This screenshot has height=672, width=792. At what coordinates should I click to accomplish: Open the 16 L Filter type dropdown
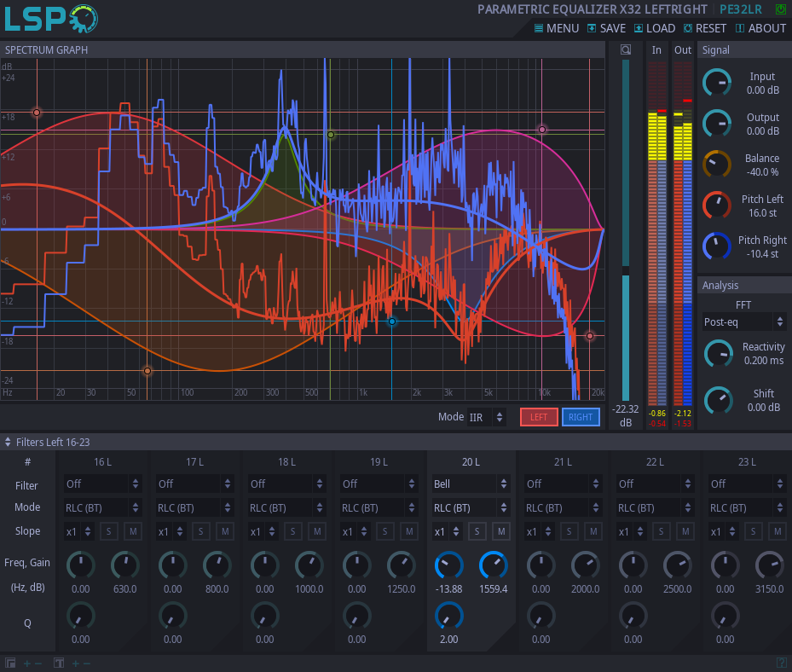click(x=102, y=484)
